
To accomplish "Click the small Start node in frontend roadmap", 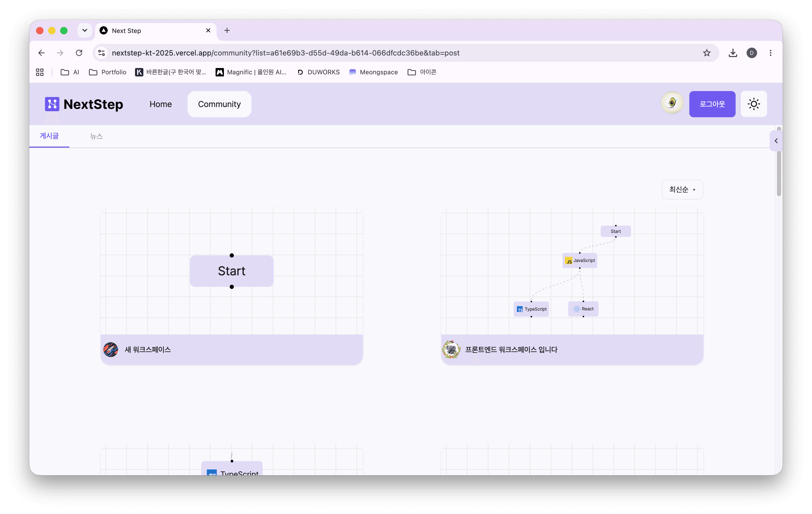I will pos(615,231).
